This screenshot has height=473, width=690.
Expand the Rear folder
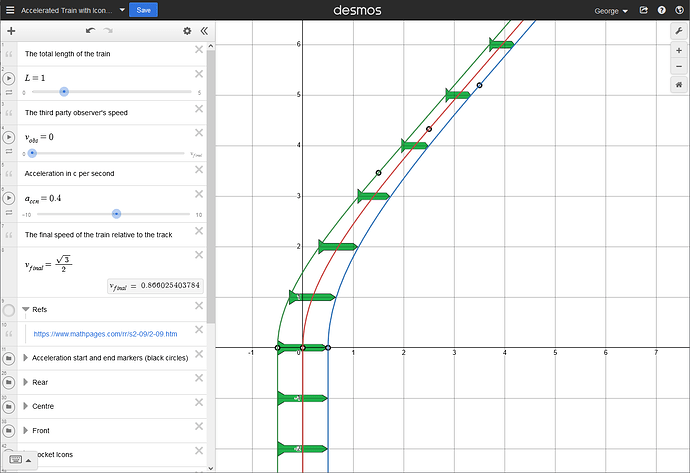click(x=26, y=382)
